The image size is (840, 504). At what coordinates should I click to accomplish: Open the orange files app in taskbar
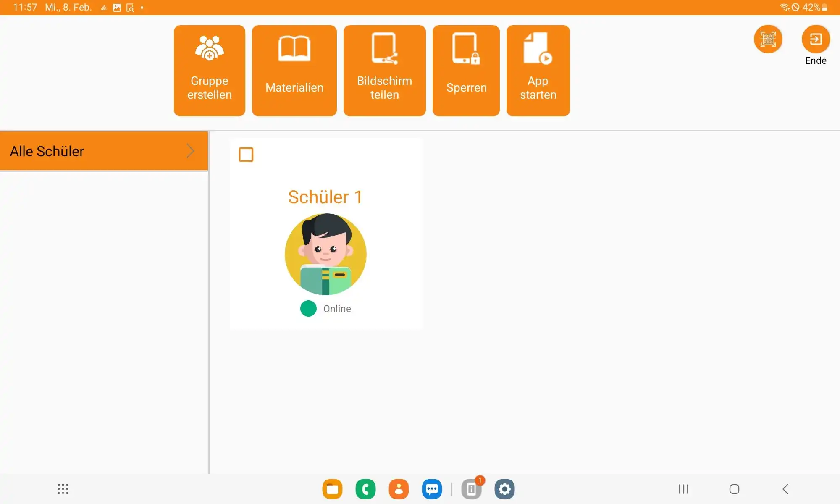point(332,489)
